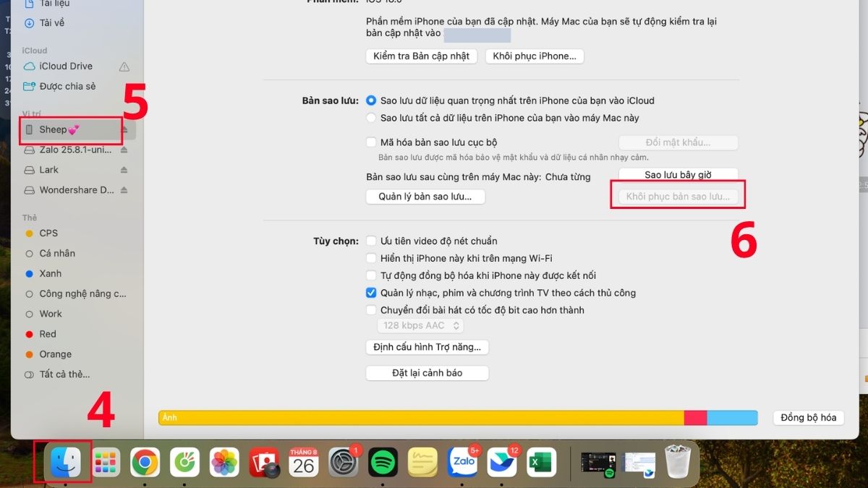This screenshot has width=868, height=488.
Task: Click Đặt lại cảnh báo button
Action: (427, 373)
